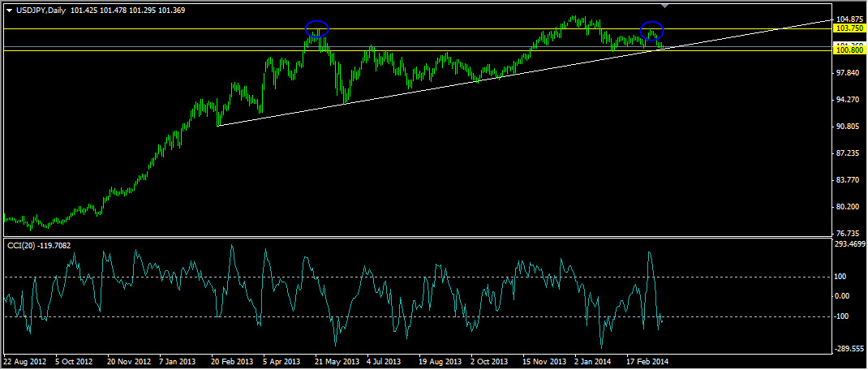Click the 22 Aug 2012 date label
868x370 pixels.
tap(24, 361)
